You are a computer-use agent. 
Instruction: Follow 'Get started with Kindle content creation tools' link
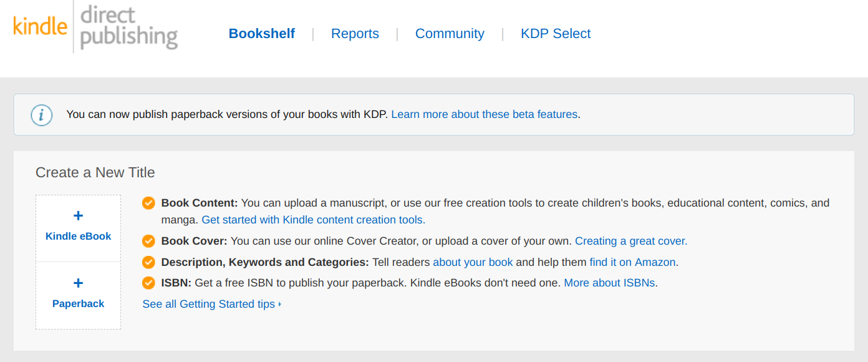pos(314,220)
